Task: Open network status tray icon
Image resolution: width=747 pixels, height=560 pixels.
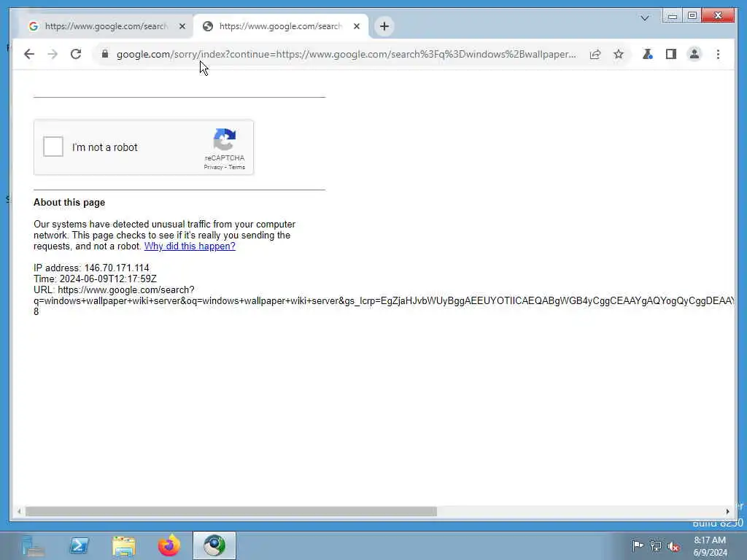Action: tap(656, 546)
